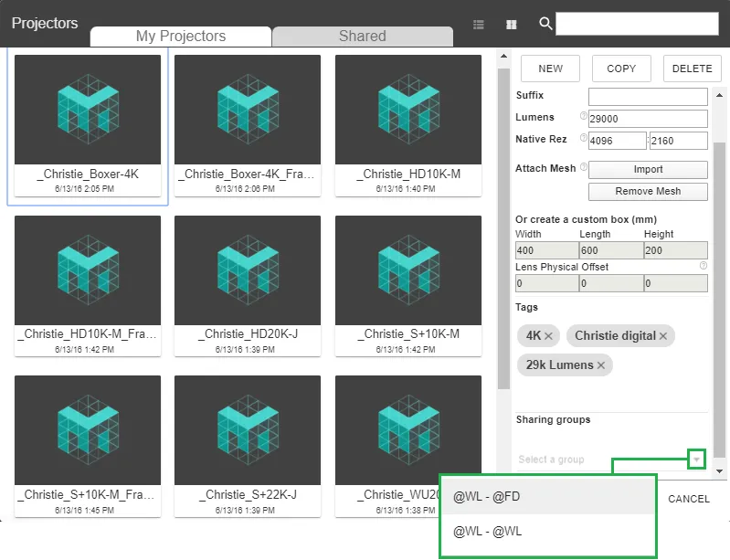Click the projector list vertical scrollbar
730x560 pixels.
coord(503,228)
